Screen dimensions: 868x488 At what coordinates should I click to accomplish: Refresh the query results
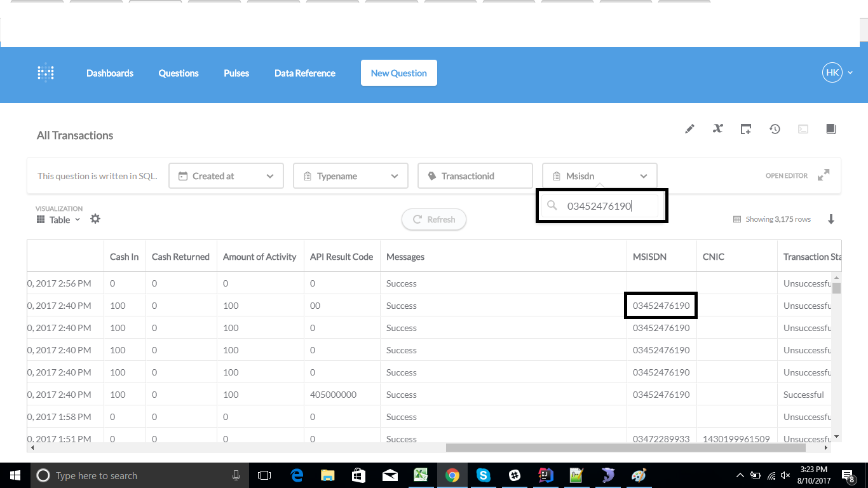point(433,219)
